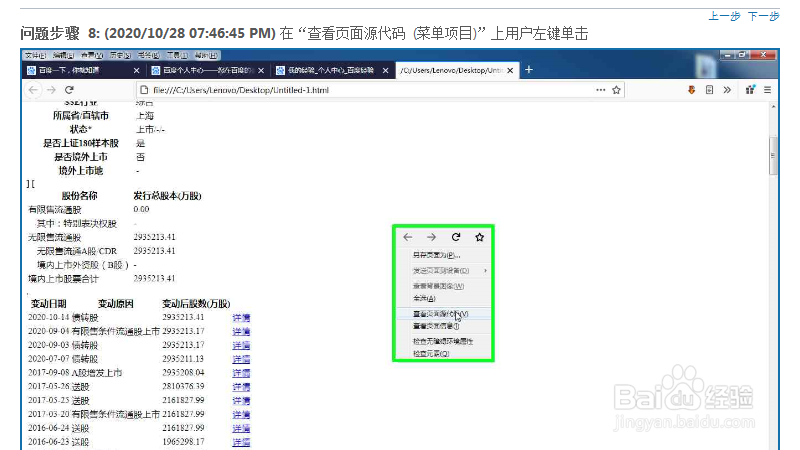Screen dimensions: 800x450
Task: Close the 百度个人中心 tab
Action: coord(261,70)
